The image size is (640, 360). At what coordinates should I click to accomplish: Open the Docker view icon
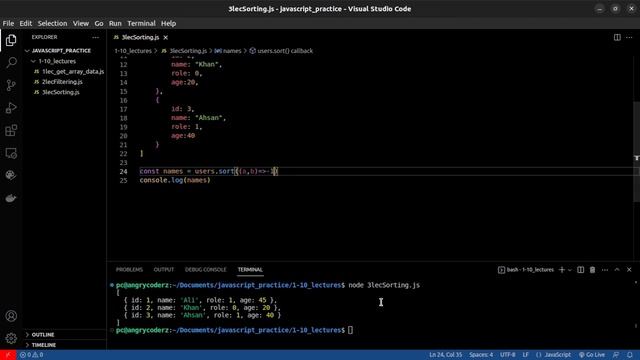coord(11,198)
